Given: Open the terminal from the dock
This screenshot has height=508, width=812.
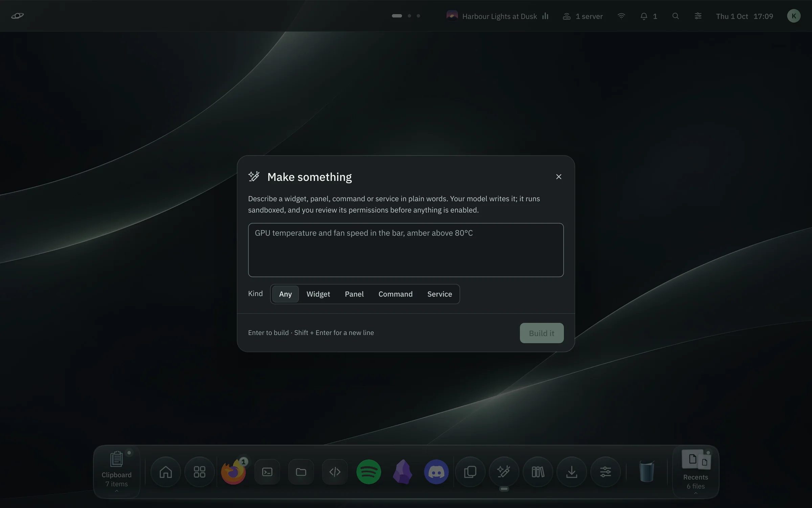Looking at the screenshot, I should click(267, 472).
